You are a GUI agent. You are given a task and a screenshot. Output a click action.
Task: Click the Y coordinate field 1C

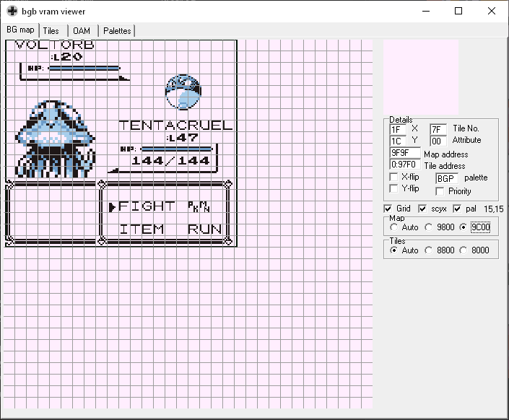398,141
